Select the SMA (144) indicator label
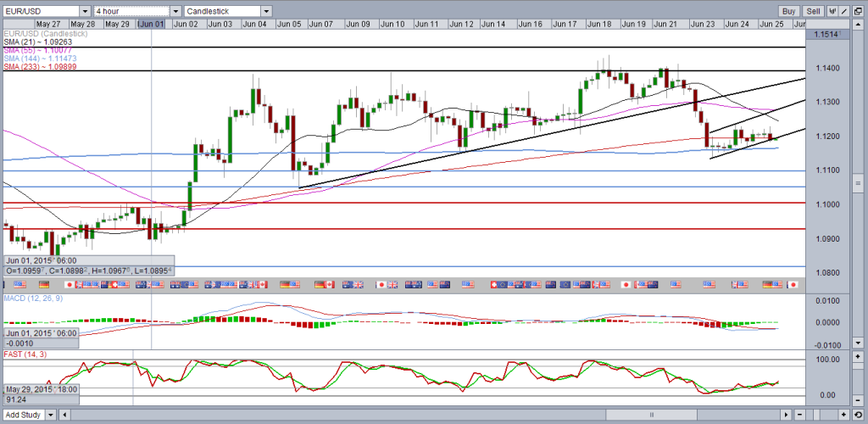The height and width of the screenshot is (424, 868). click(40, 59)
